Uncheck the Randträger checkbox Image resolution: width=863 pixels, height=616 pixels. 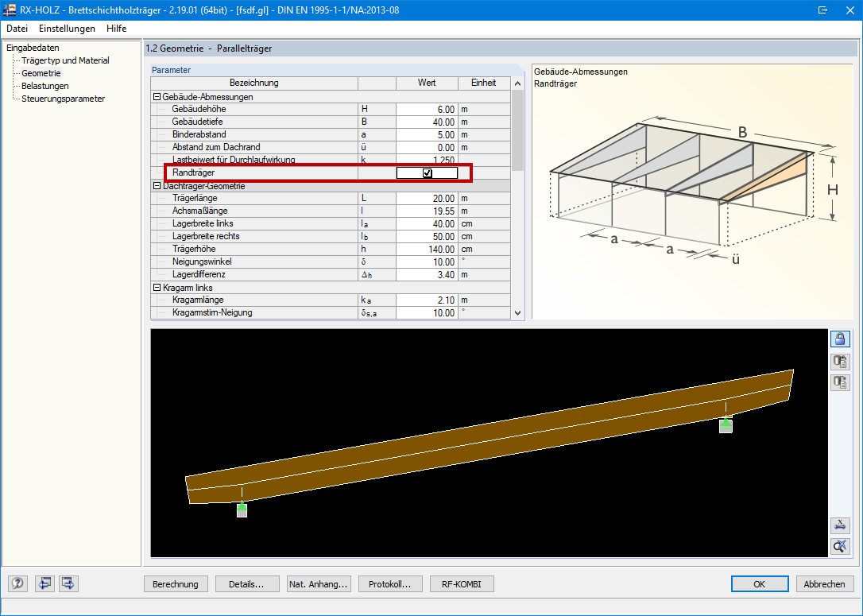(x=427, y=172)
